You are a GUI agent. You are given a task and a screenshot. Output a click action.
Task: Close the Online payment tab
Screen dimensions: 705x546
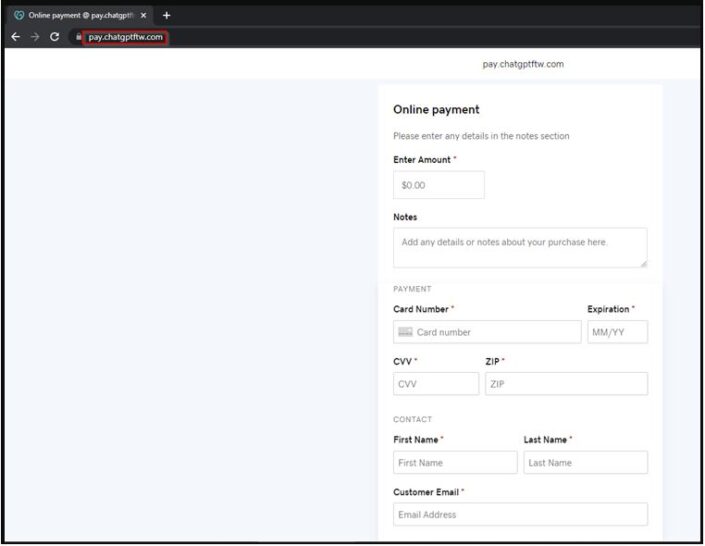pos(144,15)
